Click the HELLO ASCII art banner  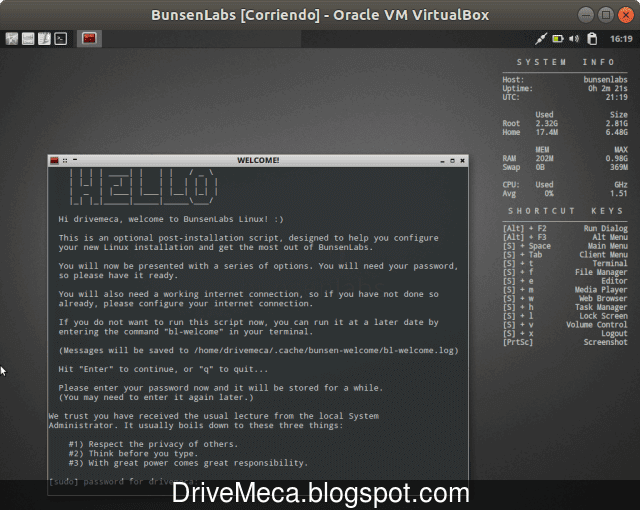pyautogui.click(x=143, y=187)
